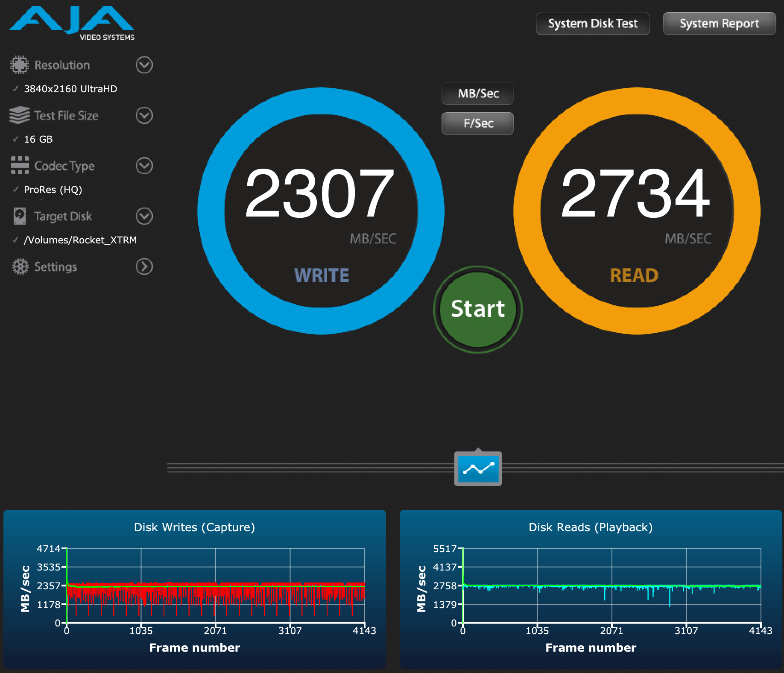
Task: Click the Settings gear icon
Action: (x=20, y=266)
